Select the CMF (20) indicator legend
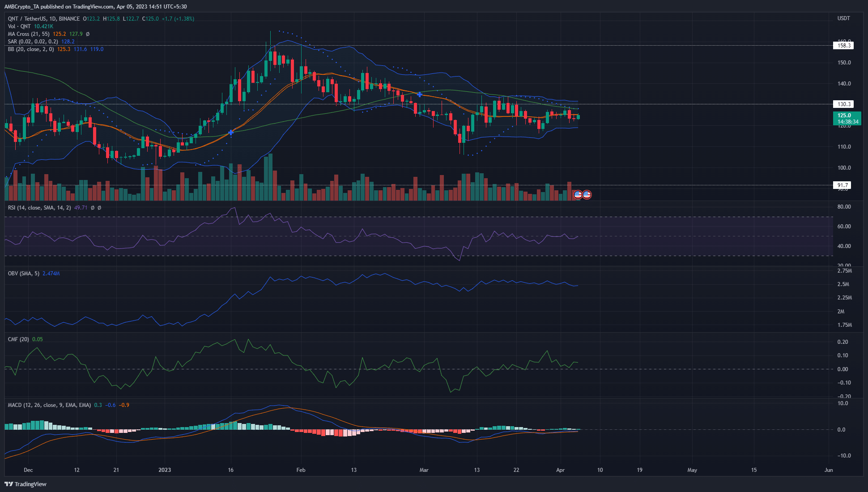Viewport: 868px width, 492px height. click(x=18, y=339)
